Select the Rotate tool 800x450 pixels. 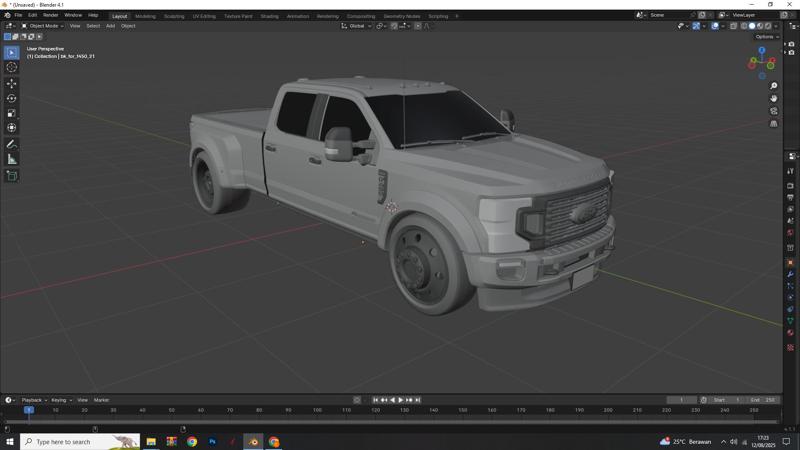point(12,98)
